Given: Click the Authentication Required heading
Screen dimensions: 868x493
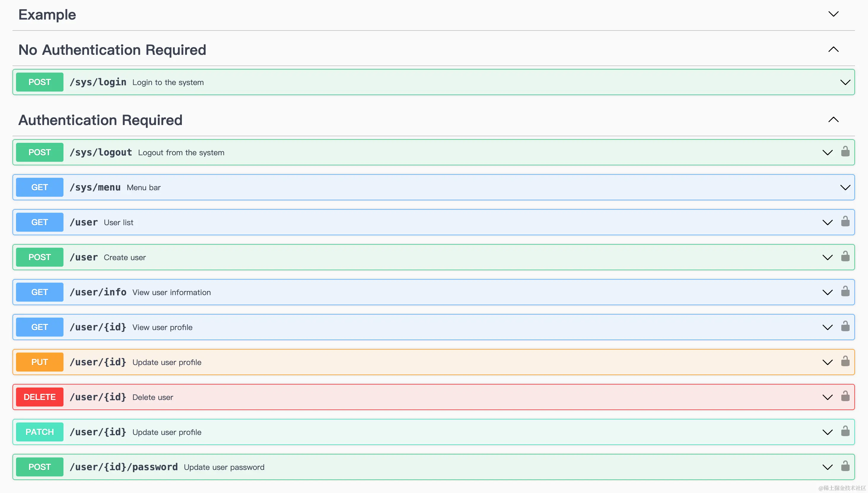Looking at the screenshot, I should pos(100,120).
